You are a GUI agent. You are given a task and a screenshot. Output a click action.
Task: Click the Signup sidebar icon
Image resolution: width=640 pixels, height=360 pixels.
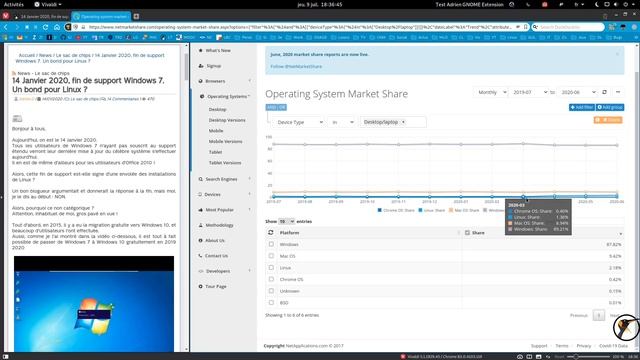click(x=200, y=66)
